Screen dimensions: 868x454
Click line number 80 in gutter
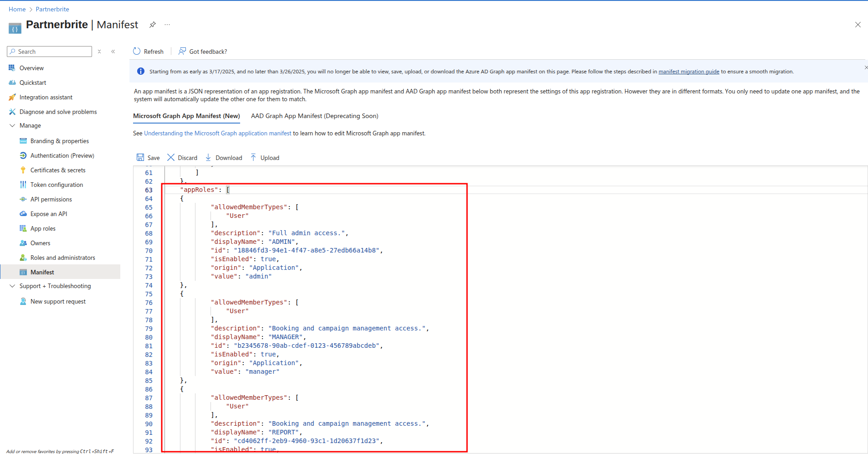(149, 337)
